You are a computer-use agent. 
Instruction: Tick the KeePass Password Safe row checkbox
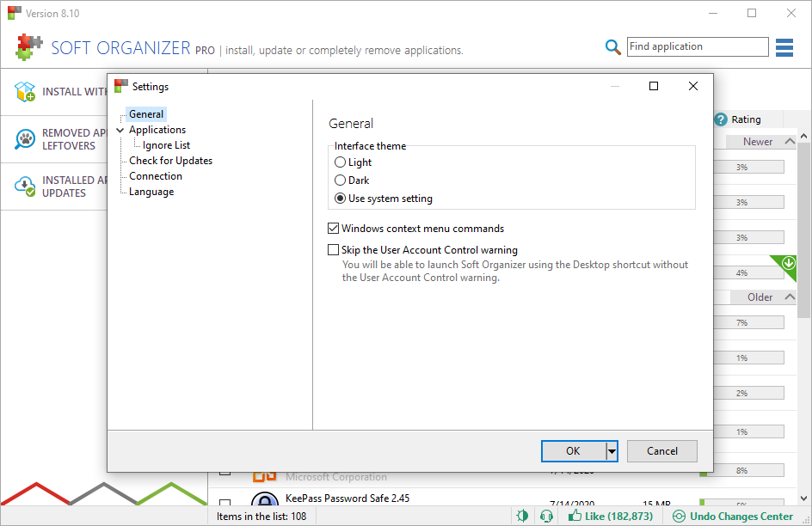tap(225, 502)
